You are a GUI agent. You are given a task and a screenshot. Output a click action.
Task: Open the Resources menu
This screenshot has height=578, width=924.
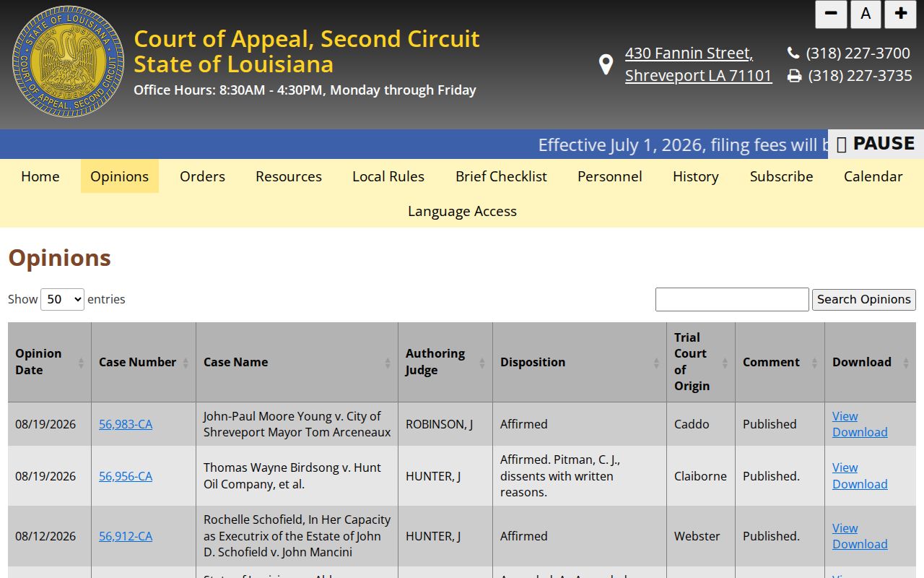click(289, 176)
